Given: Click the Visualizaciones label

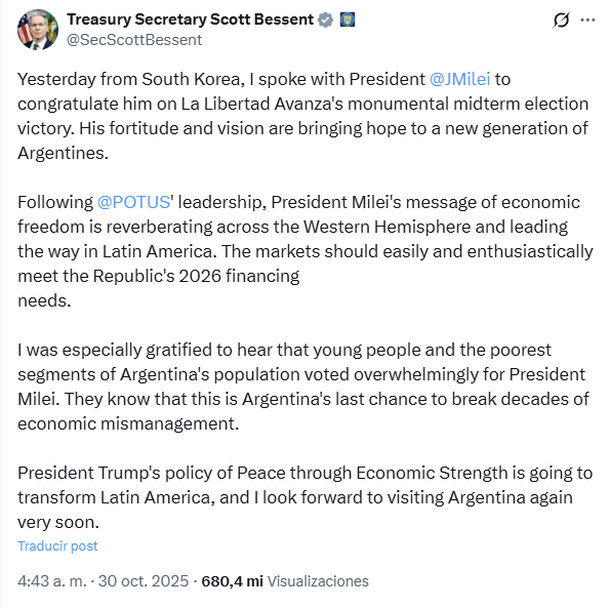Looking at the screenshot, I should [318, 581].
